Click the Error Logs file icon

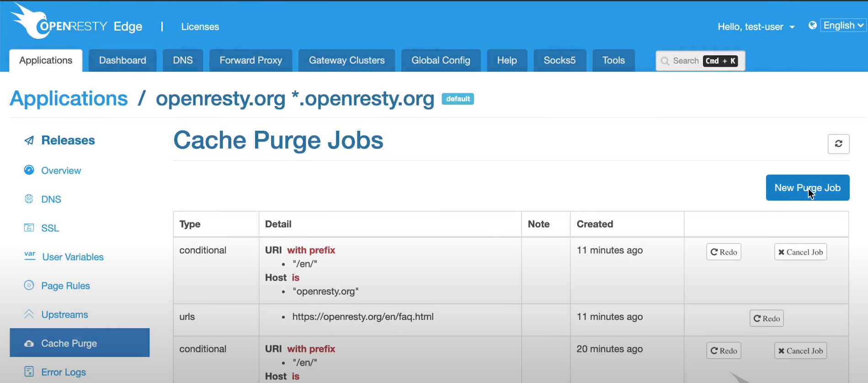[29, 372]
